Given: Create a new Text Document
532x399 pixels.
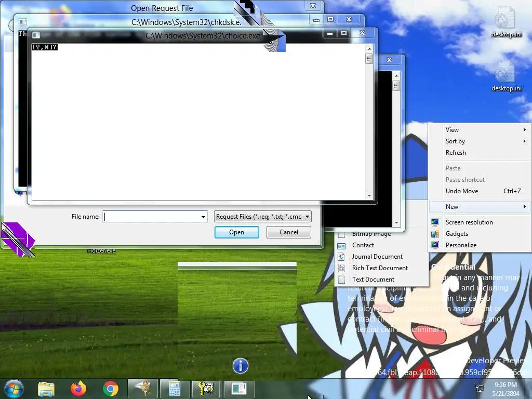Looking at the screenshot, I should 381,280.
